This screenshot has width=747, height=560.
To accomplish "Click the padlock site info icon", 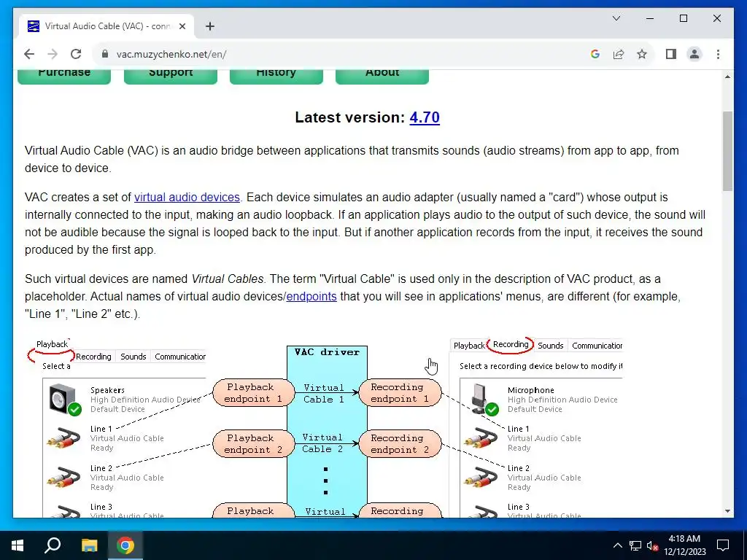I will point(105,54).
